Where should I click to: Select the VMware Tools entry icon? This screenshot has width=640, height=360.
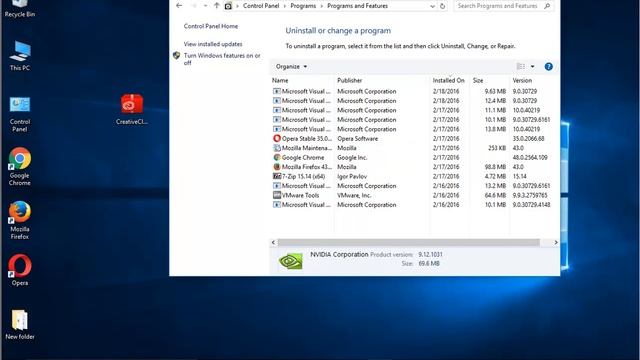(277, 195)
